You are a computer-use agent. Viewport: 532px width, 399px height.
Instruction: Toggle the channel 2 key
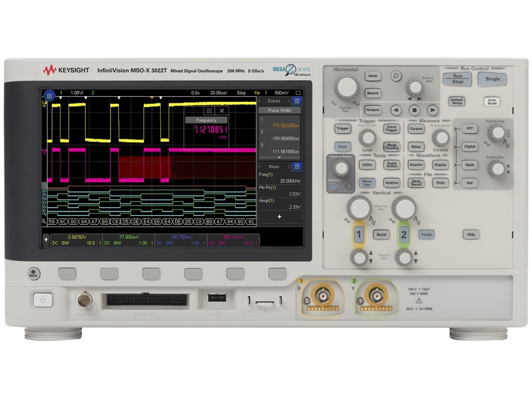click(x=403, y=234)
